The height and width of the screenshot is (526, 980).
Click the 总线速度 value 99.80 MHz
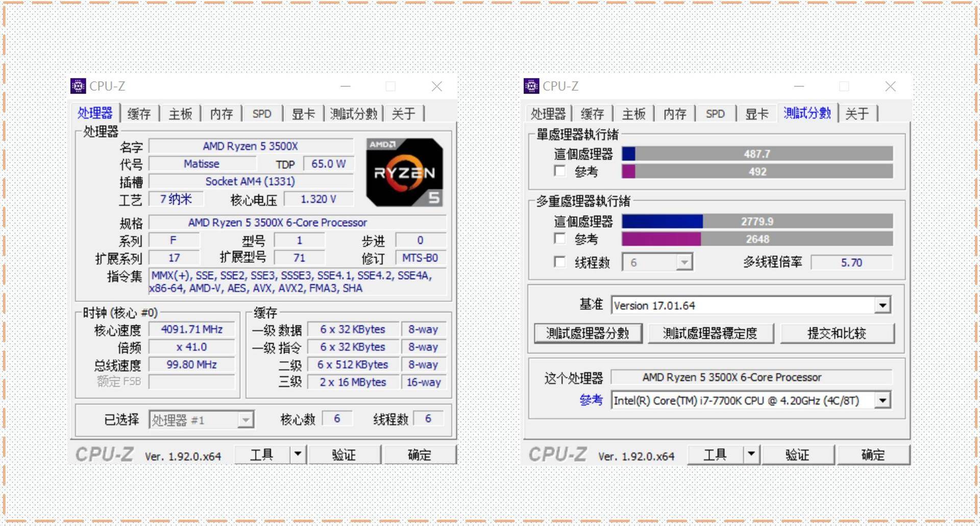[x=191, y=365]
